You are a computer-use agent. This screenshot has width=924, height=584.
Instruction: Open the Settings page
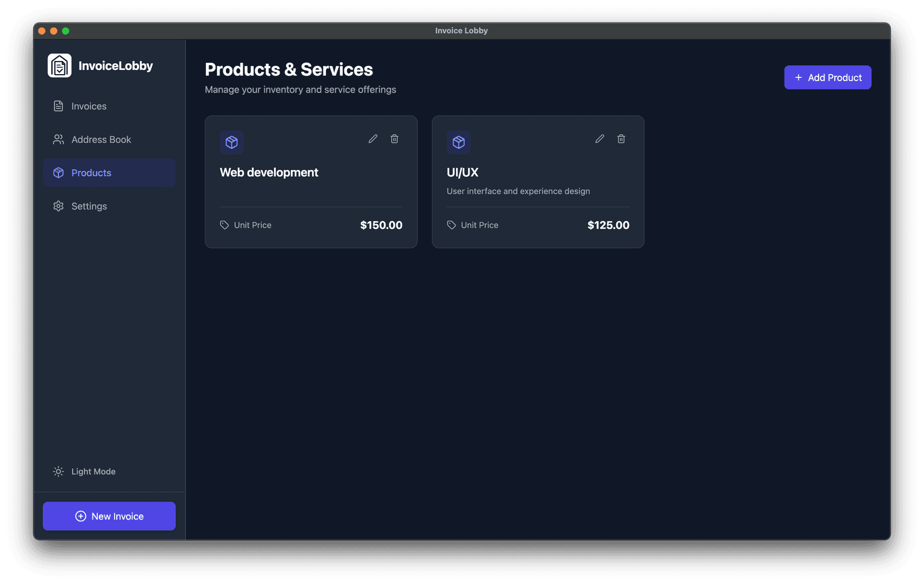(89, 207)
